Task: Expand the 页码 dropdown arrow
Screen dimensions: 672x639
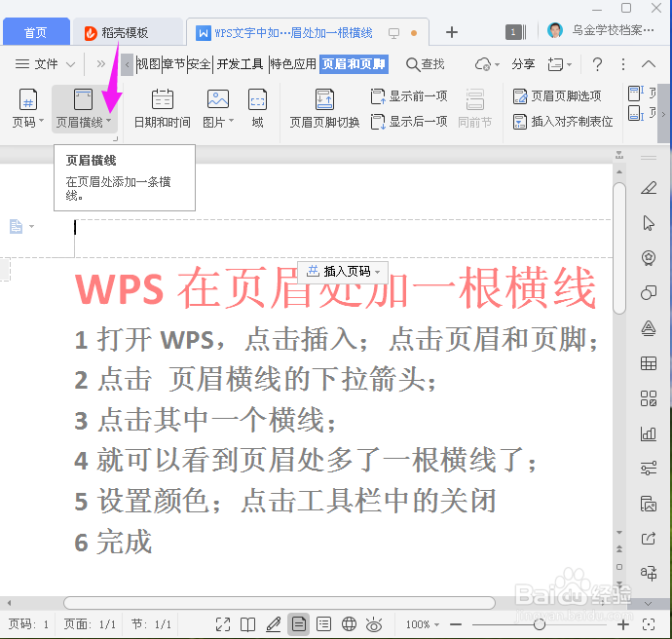Action: click(x=41, y=122)
